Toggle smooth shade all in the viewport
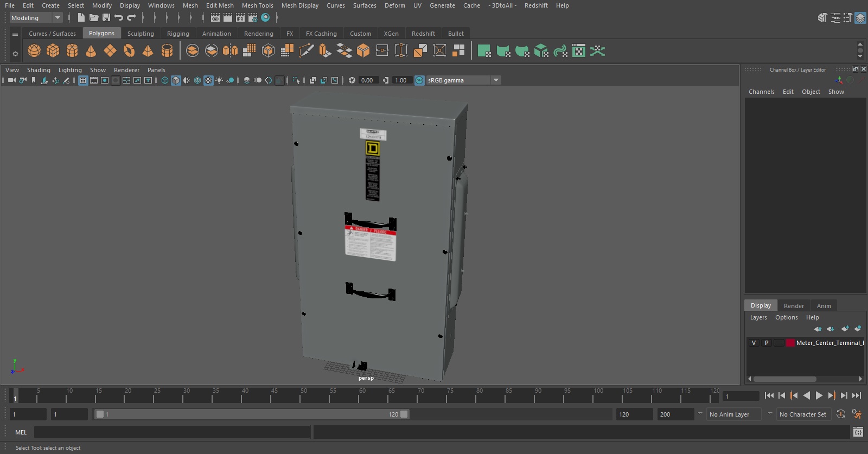 (x=176, y=80)
